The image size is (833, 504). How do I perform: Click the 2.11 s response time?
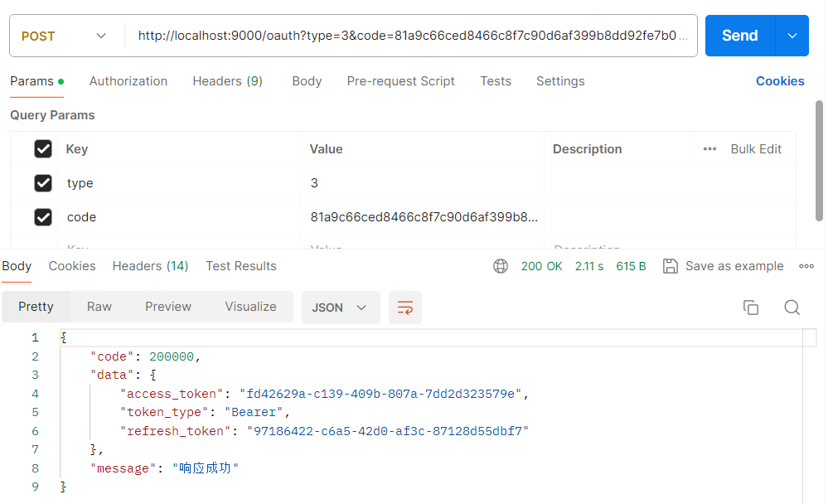point(589,266)
